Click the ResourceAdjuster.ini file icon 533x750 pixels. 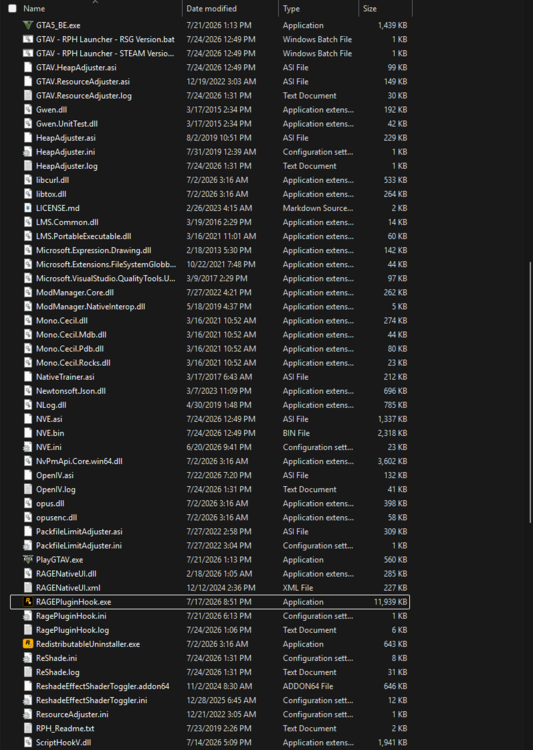click(28, 714)
